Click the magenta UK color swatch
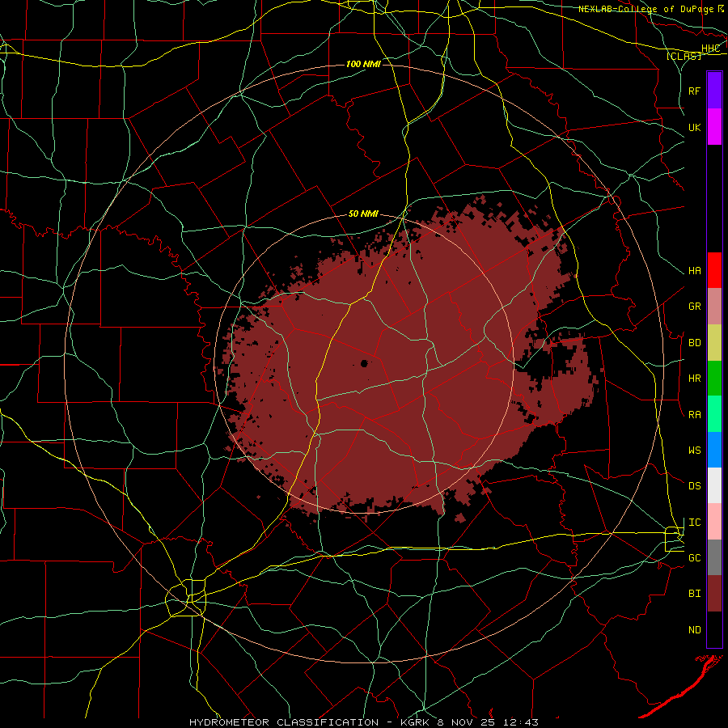 tap(714, 127)
